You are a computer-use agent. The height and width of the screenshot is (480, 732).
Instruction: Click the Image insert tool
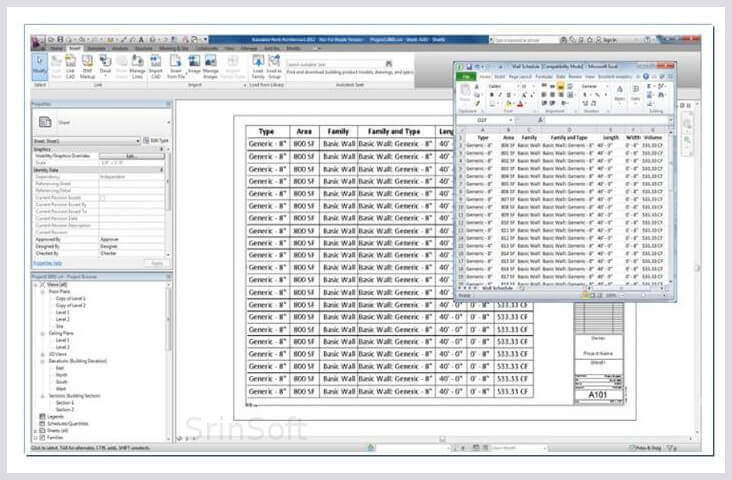(194, 64)
